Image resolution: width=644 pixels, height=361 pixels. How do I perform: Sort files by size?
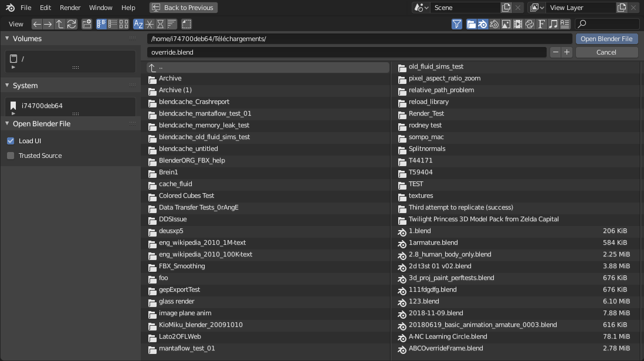point(172,24)
